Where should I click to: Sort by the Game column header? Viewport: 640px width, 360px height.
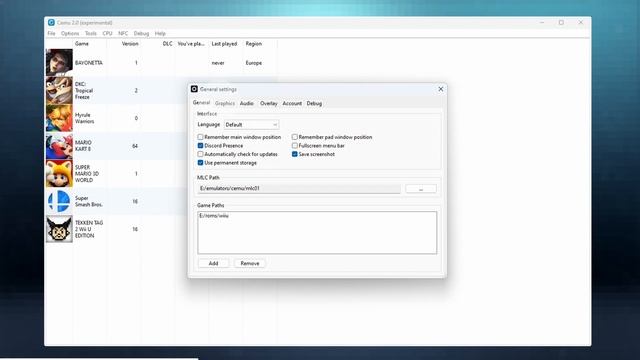click(82, 44)
